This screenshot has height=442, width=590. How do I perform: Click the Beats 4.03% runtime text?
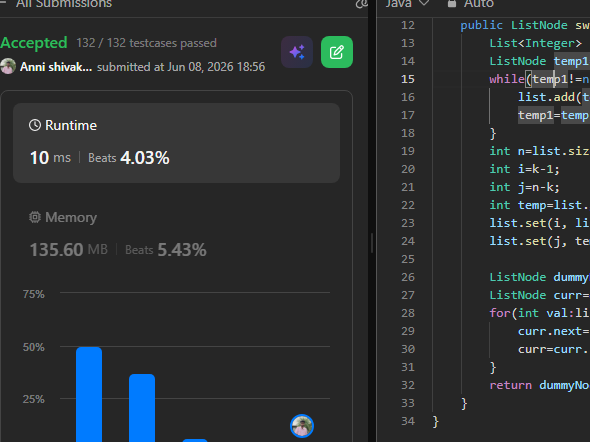click(129, 158)
